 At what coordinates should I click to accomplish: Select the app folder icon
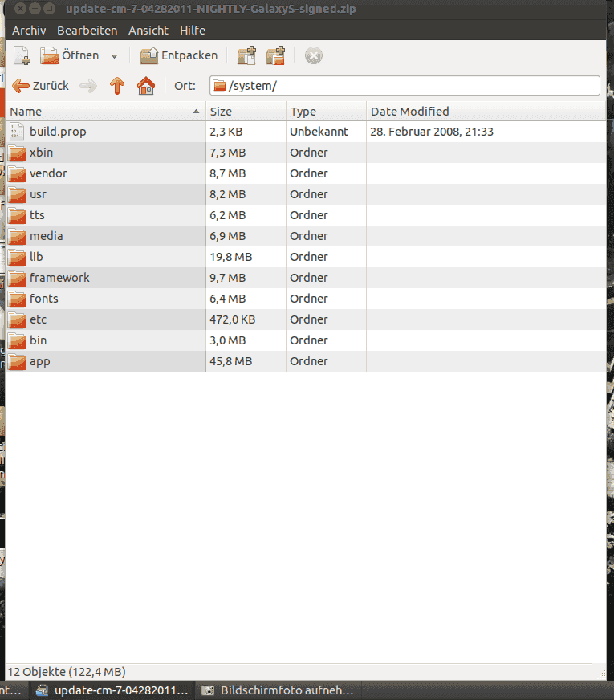pos(17,361)
